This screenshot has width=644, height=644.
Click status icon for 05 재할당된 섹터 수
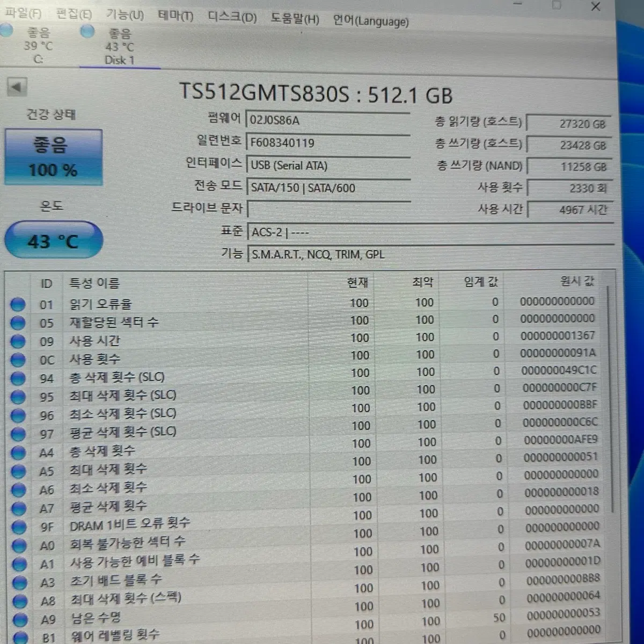[x=18, y=323]
